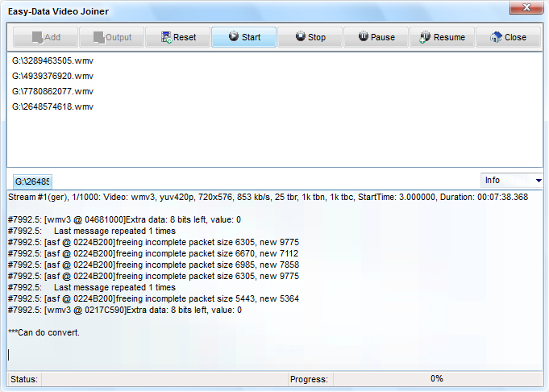The width and height of the screenshot is (549, 392).
Task: Select file G:\3289463505.wmv in list
Action: 53,61
